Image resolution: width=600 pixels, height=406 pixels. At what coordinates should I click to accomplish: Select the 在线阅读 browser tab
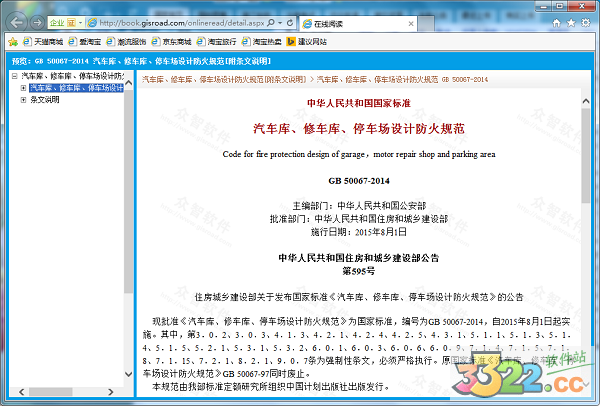(358, 24)
